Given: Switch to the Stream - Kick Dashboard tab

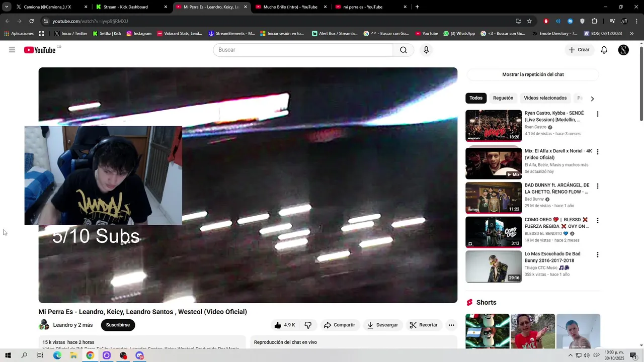Looking at the screenshot, I should (131, 7).
